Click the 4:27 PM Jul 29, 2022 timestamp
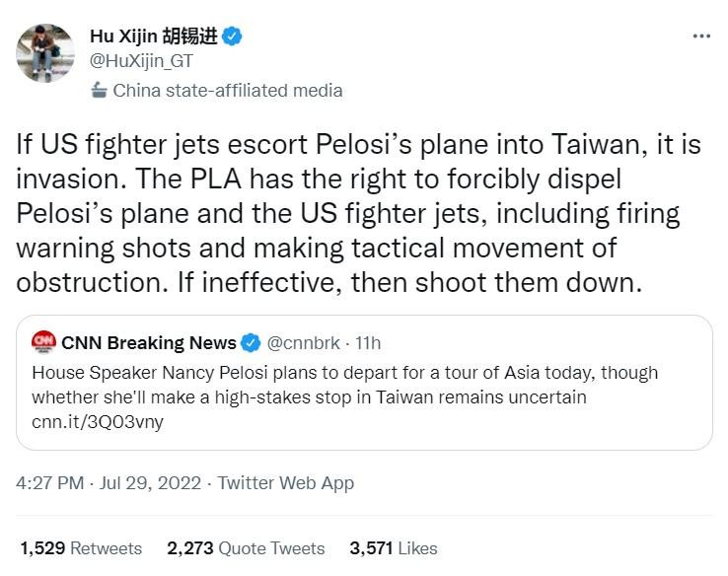Screen dimensions: 728x576 [x=109, y=483]
